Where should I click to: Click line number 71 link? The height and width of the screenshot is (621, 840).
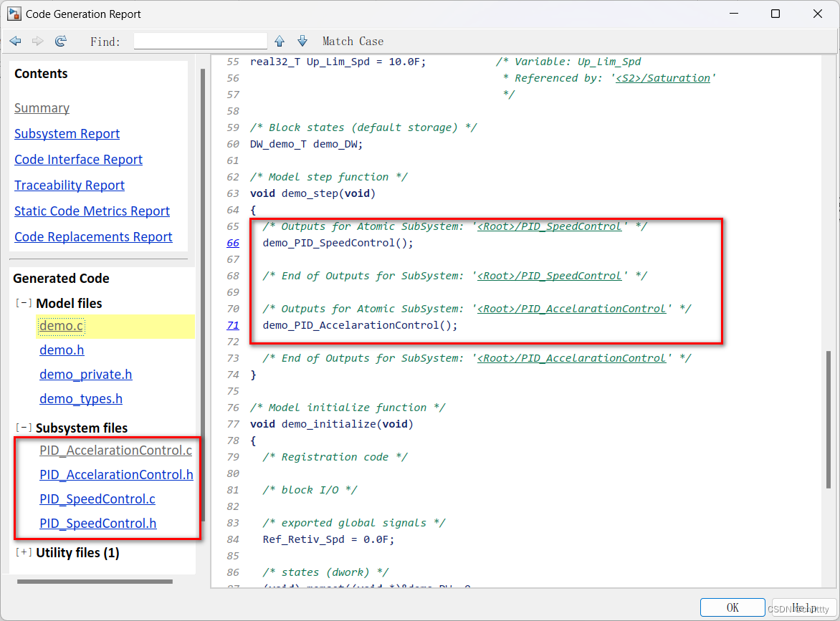[233, 325]
